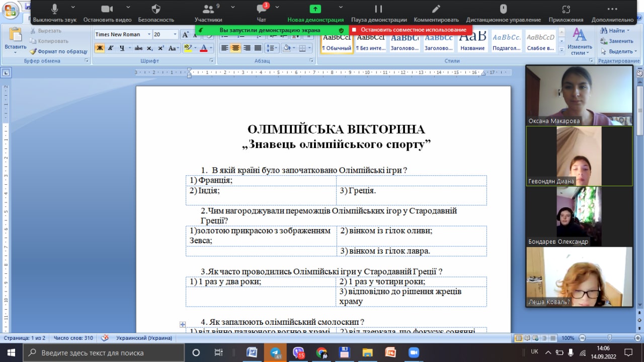Viewport: 644px width, 362px height.
Task: Toggle Italic (К) formatting
Action: click(111, 48)
